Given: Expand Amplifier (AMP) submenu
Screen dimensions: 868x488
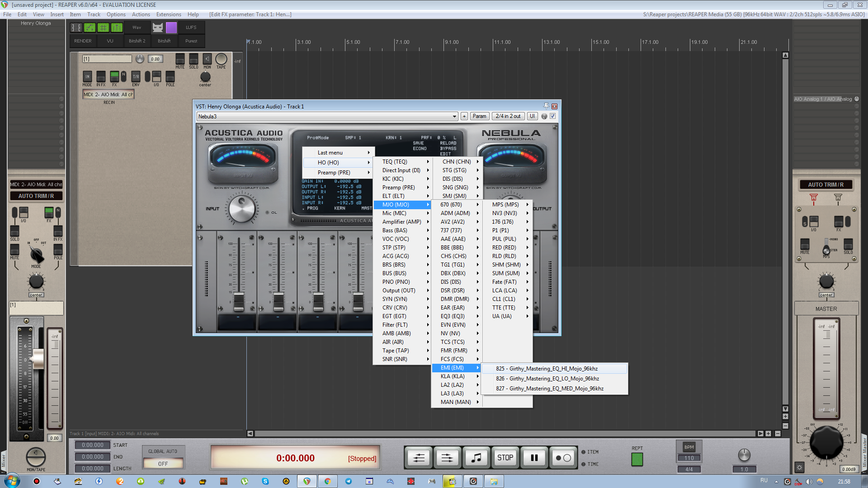Looking at the screenshot, I should [x=402, y=222].
